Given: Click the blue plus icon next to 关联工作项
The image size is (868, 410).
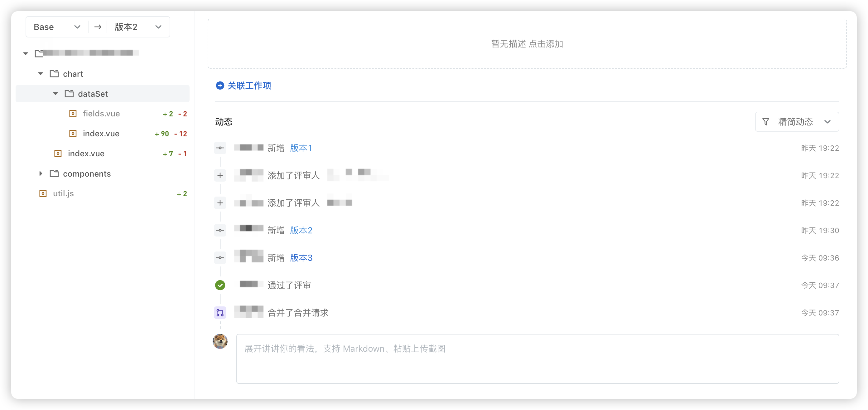Looking at the screenshot, I should (x=219, y=85).
